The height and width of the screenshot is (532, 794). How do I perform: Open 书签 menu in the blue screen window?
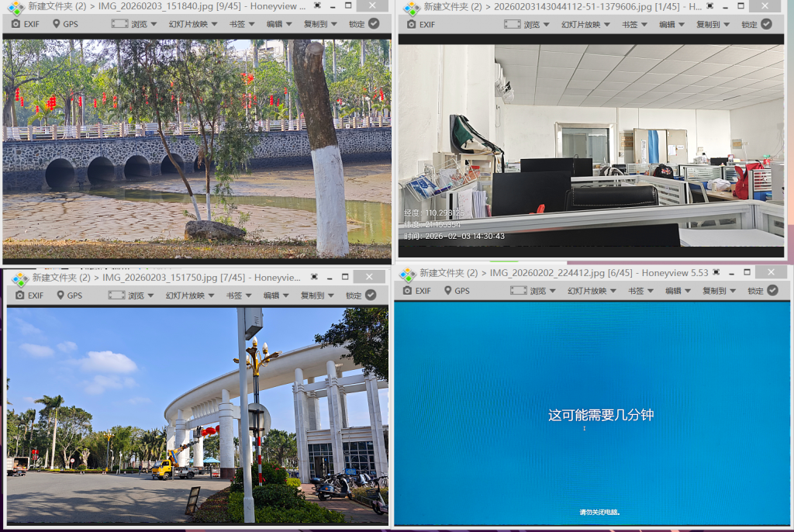click(640, 291)
